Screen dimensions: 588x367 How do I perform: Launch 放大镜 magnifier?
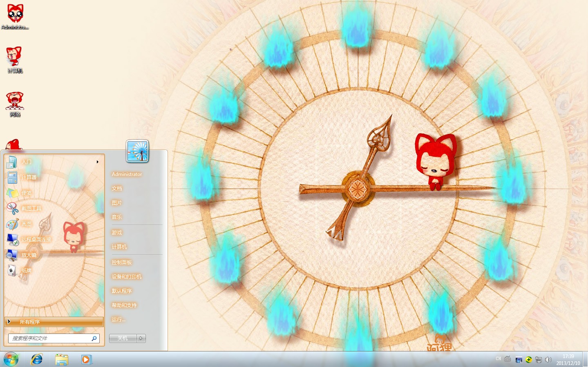click(x=53, y=255)
